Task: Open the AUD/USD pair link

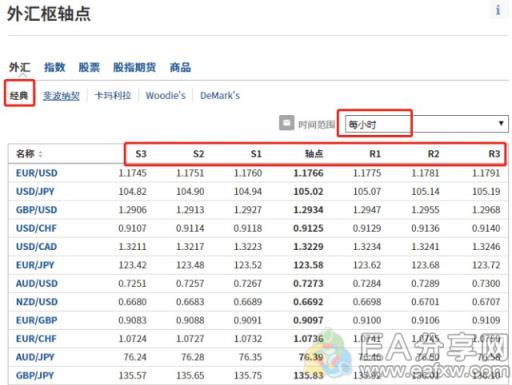Action: point(37,283)
